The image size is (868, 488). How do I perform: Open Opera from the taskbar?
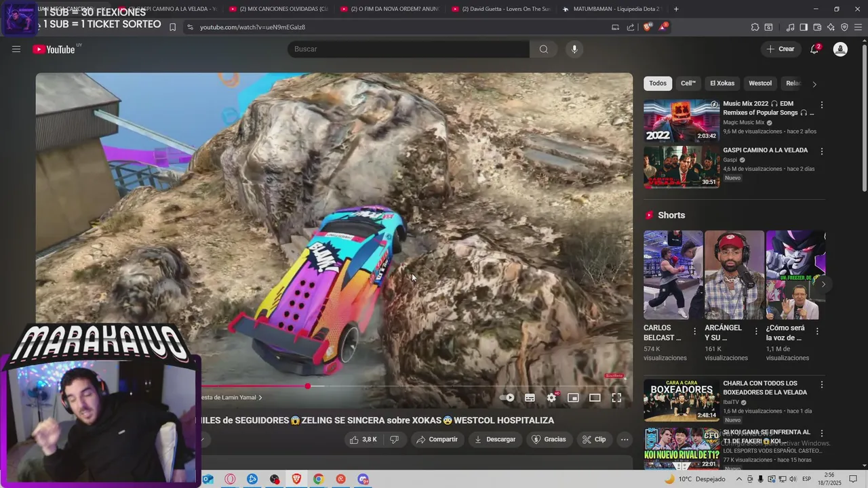coord(230,479)
